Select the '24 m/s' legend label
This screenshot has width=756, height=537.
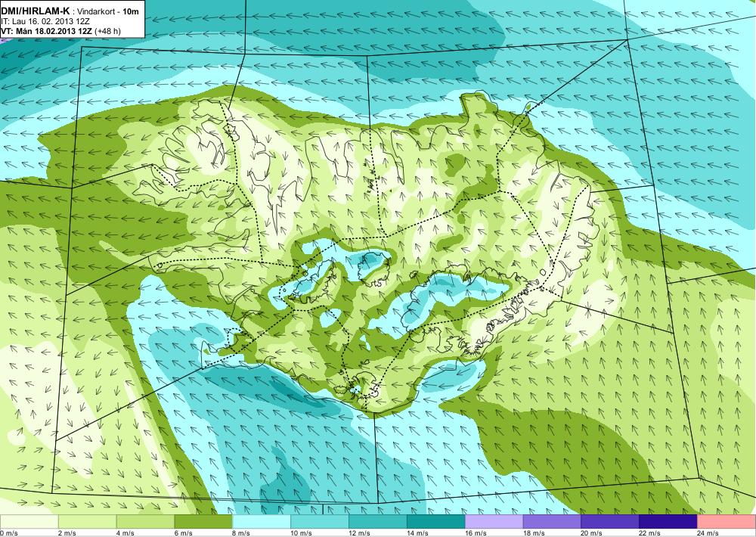tap(708, 533)
